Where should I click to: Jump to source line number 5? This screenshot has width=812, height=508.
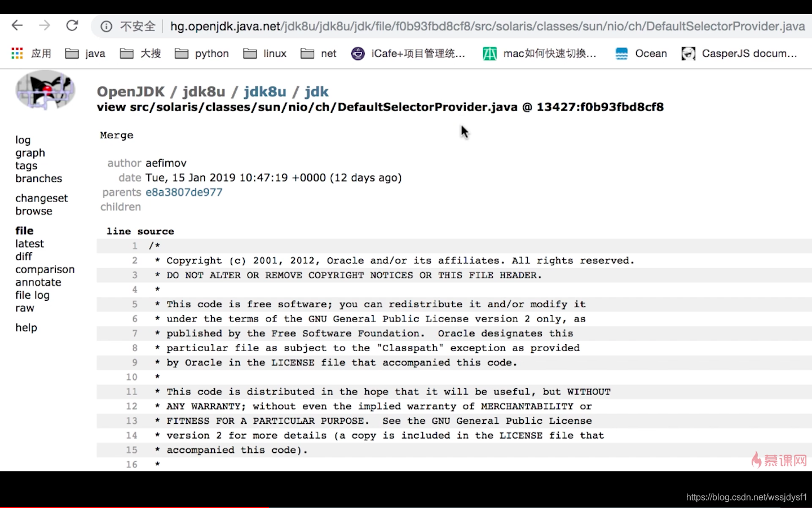[135, 304]
